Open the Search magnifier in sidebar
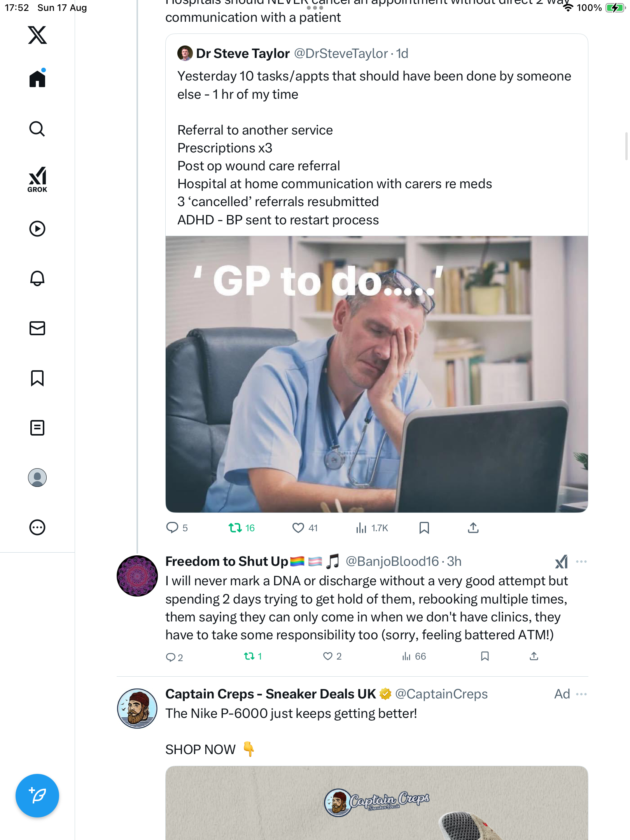Screen dimensions: 630x840 click(x=37, y=129)
